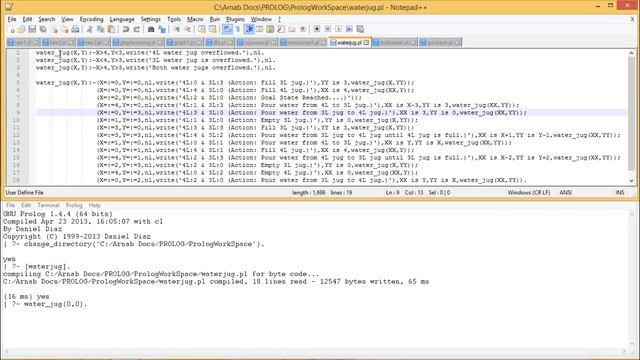The height and width of the screenshot is (360, 640).
Task: Open the File menu in Notepad++
Action: [12, 19]
